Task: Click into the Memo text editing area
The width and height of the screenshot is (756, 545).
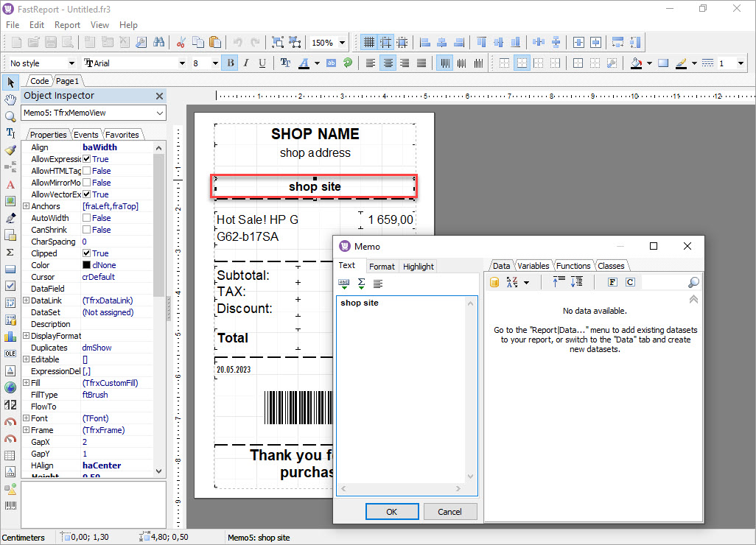Action: point(401,390)
